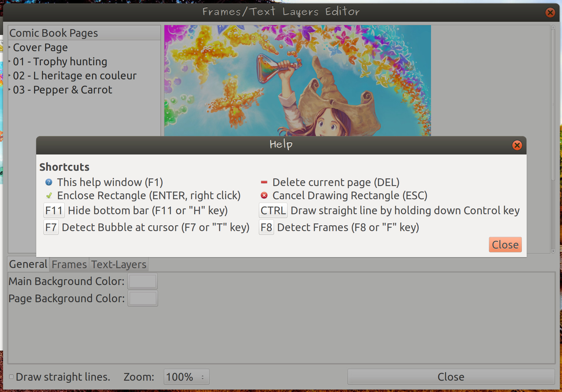Switch to the General tab
Screen dimensions: 562x392
(x=28, y=264)
